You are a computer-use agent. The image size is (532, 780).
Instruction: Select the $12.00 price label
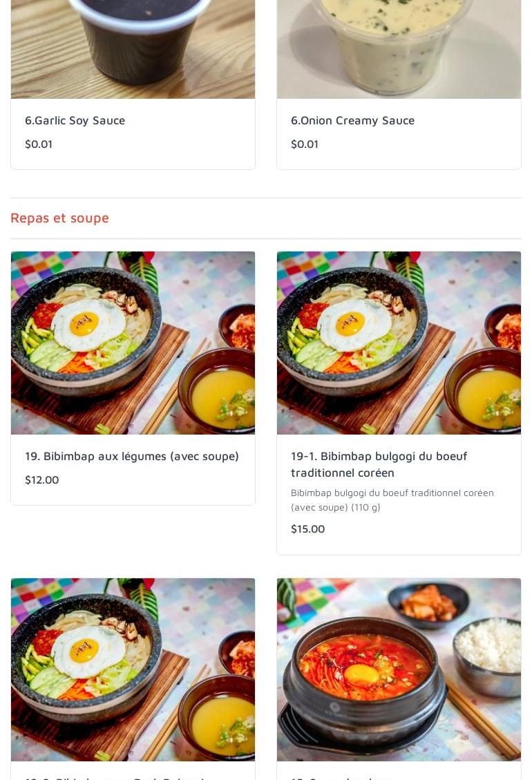point(42,479)
